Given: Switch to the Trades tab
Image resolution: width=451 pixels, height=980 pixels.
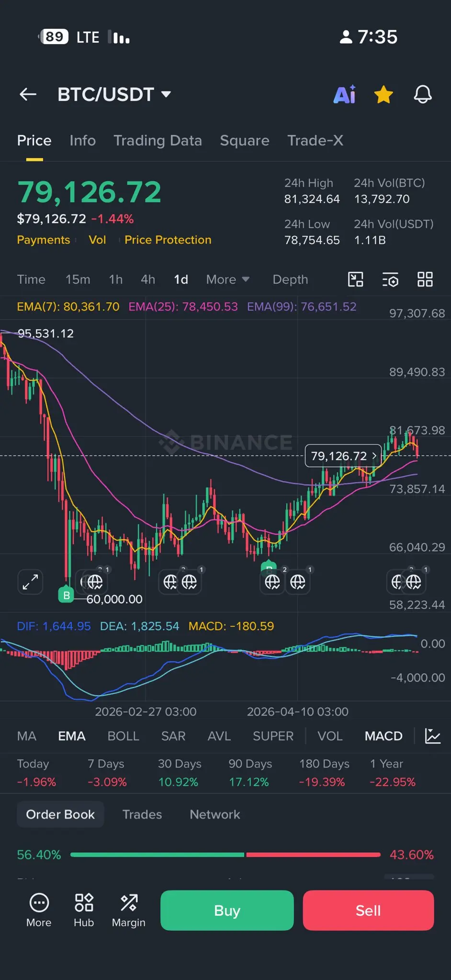Looking at the screenshot, I should (x=142, y=814).
